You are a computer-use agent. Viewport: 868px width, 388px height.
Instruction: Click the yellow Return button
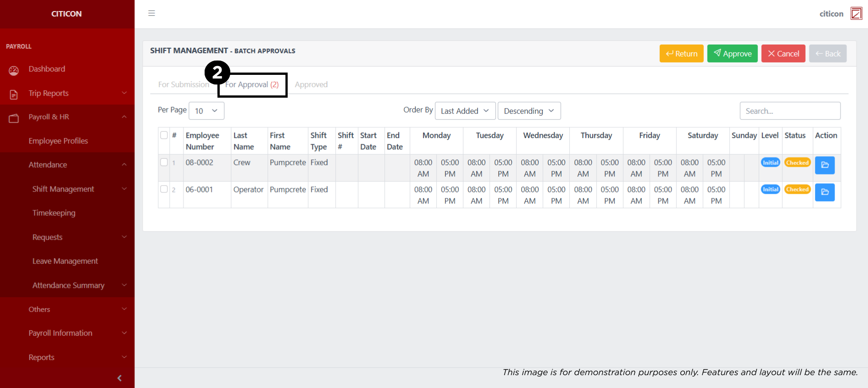[681, 54]
